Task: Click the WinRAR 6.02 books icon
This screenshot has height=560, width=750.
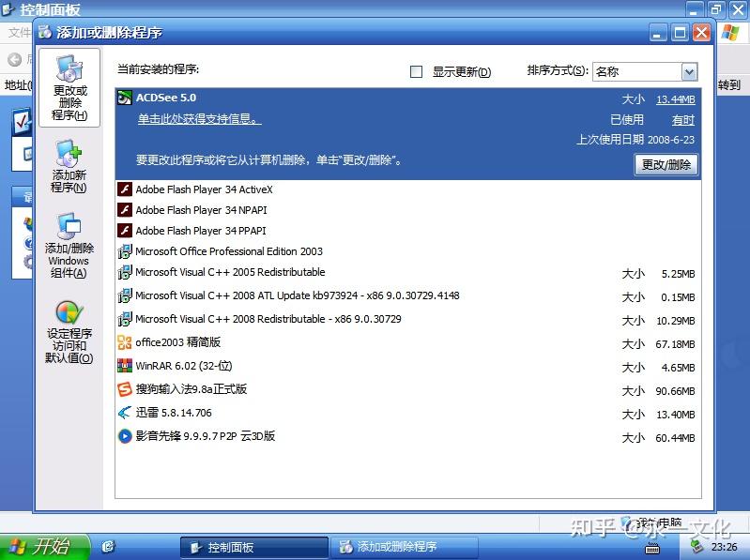Action: 124,366
